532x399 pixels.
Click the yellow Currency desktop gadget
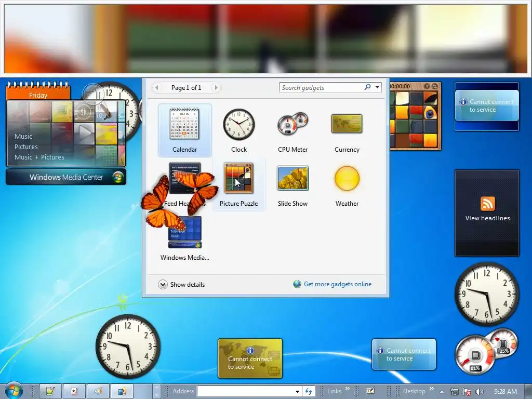pos(250,358)
